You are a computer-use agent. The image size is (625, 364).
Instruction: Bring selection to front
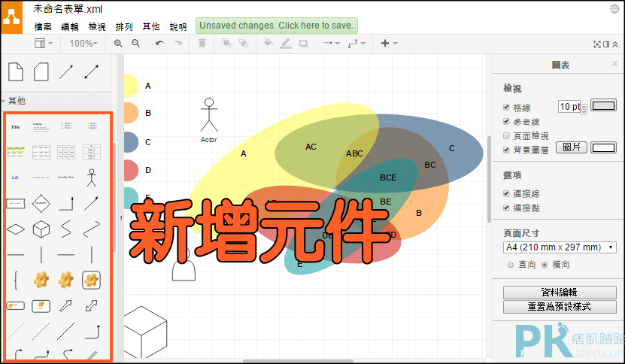tap(226, 43)
